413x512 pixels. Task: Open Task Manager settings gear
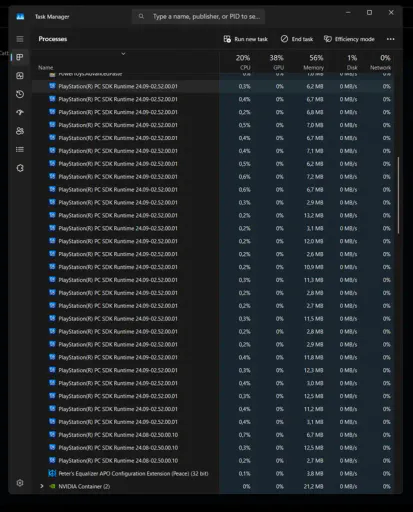(20, 483)
